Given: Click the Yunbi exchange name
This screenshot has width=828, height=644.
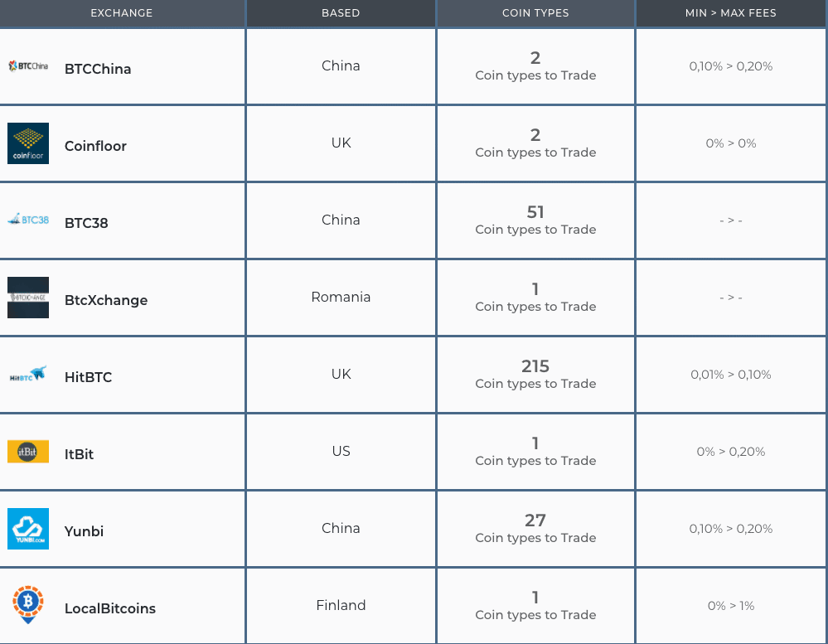Looking at the screenshot, I should [x=84, y=531].
